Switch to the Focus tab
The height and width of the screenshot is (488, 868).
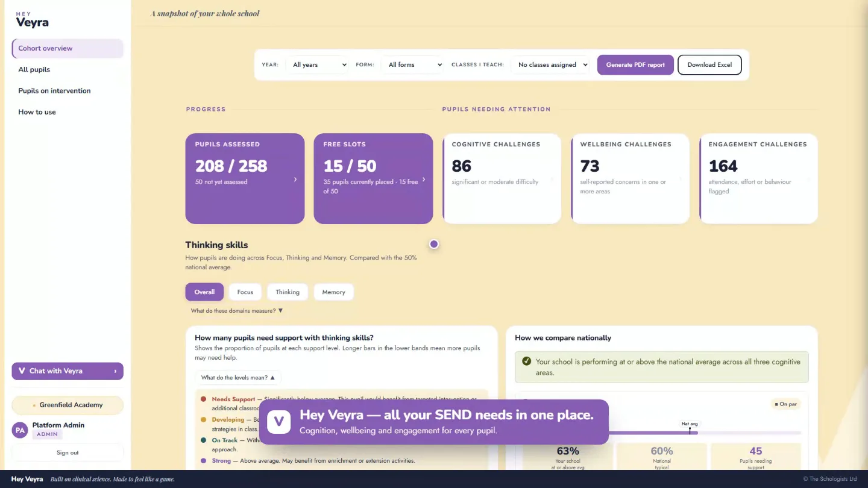pyautogui.click(x=245, y=292)
